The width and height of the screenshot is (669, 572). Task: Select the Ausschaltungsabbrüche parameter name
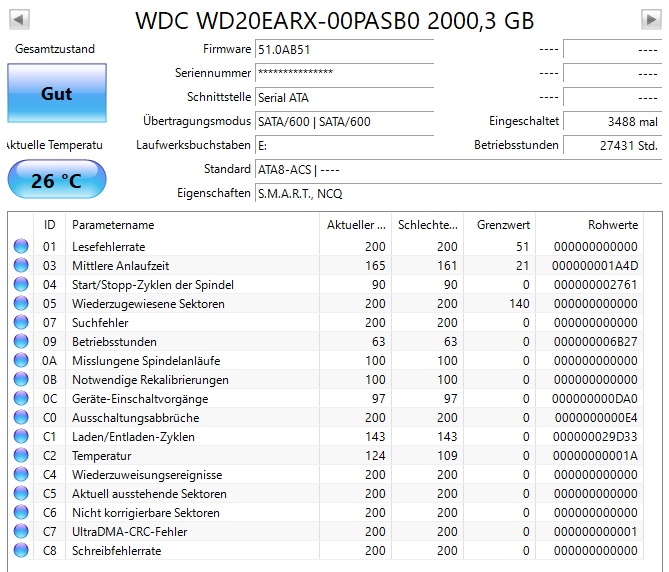pos(135,418)
